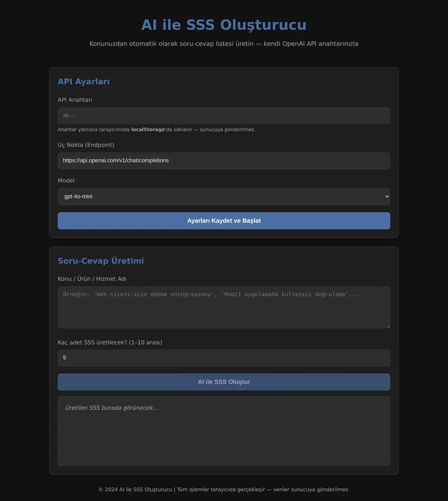Click the AI ile SSS Oluşturucu title
Image resolution: width=448 pixels, height=501 pixels.
(224, 25)
